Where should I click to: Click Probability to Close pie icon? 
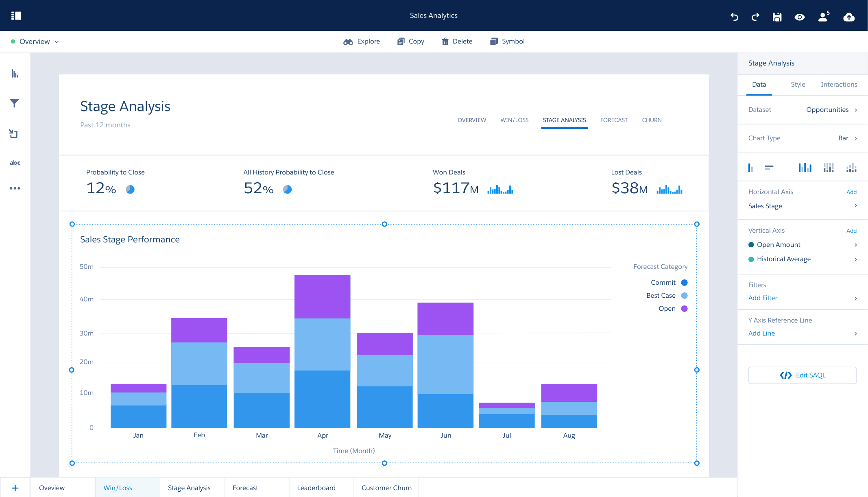pos(130,189)
